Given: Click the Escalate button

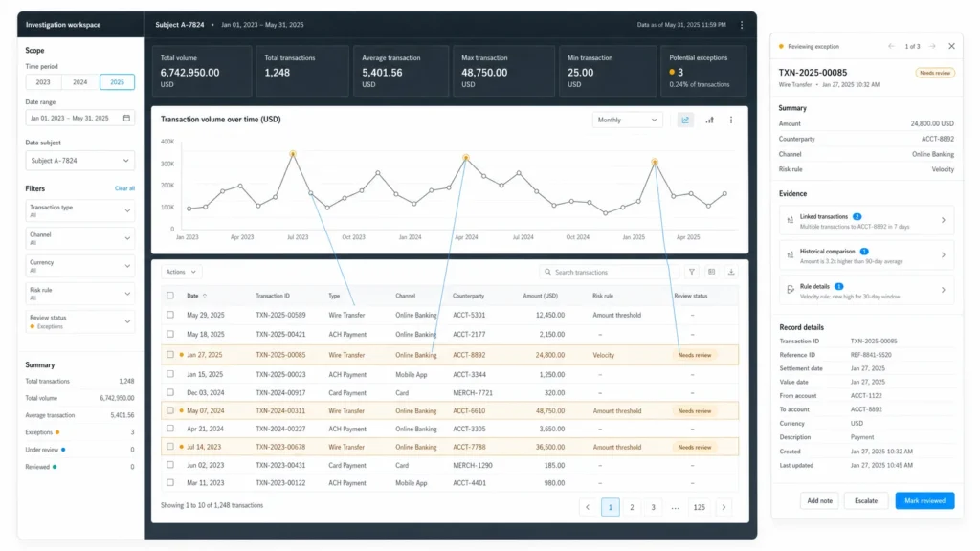Looking at the screenshot, I should [866, 501].
